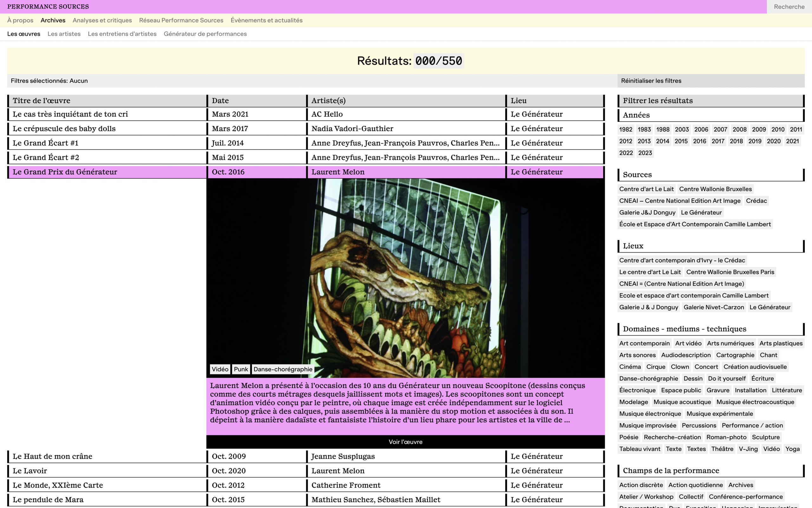
Task: Toggle the 2016 year filter
Action: [x=699, y=141]
